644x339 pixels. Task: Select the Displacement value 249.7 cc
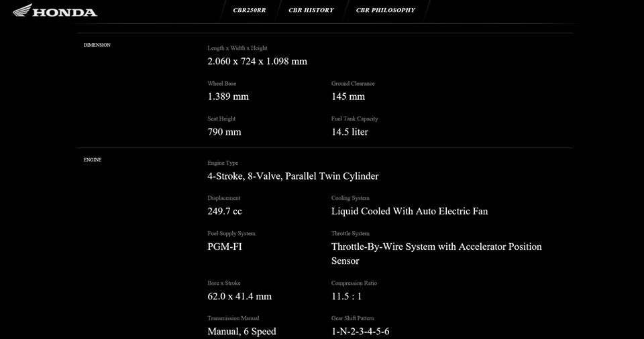[225, 211]
